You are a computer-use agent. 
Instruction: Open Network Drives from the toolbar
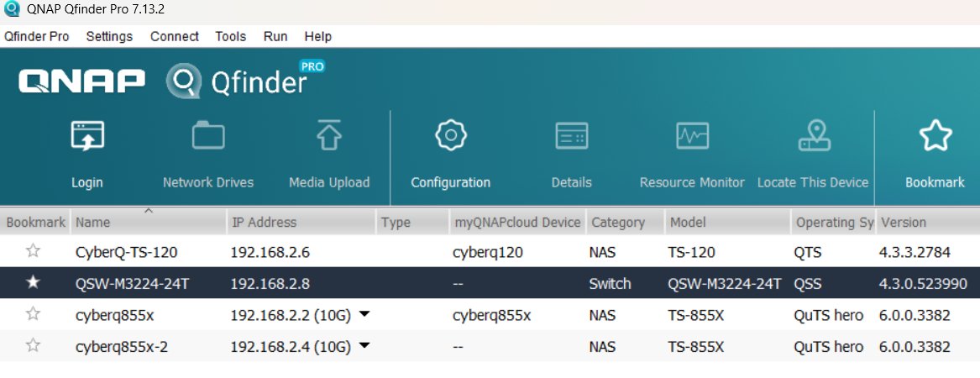pos(207,136)
